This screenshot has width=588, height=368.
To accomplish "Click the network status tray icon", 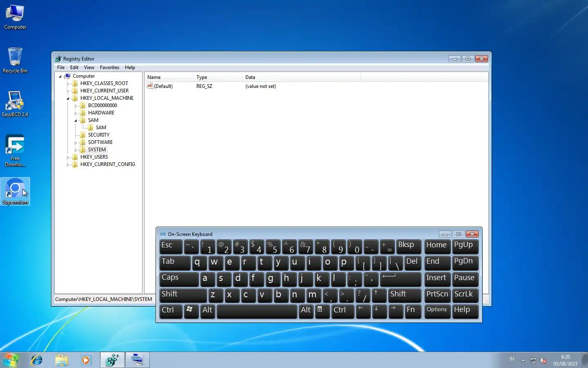I will pyautogui.click(x=533, y=360).
